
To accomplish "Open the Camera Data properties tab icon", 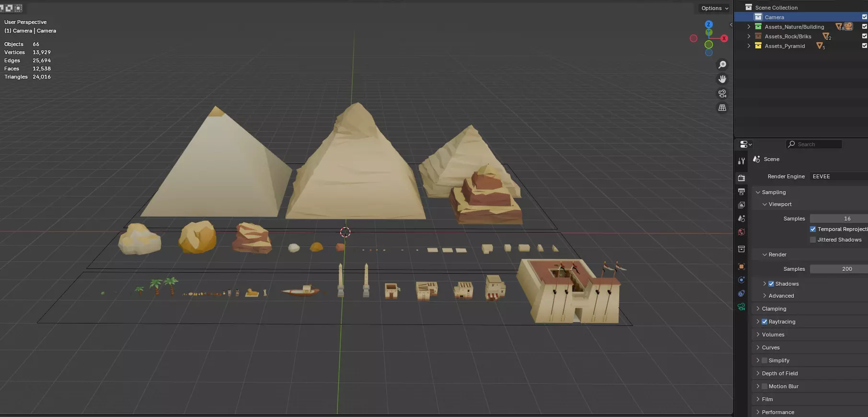I will pyautogui.click(x=741, y=307).
